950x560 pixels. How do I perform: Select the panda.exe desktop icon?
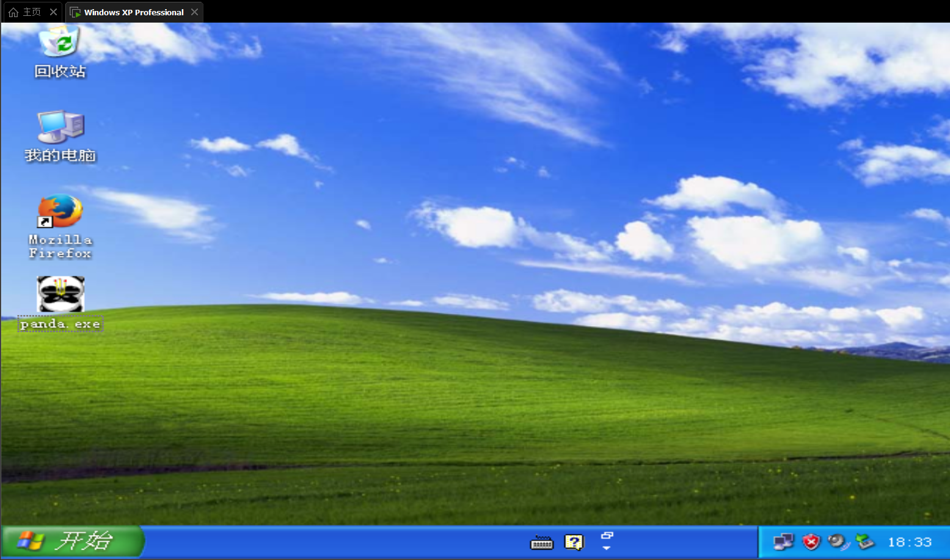(60, 294)
